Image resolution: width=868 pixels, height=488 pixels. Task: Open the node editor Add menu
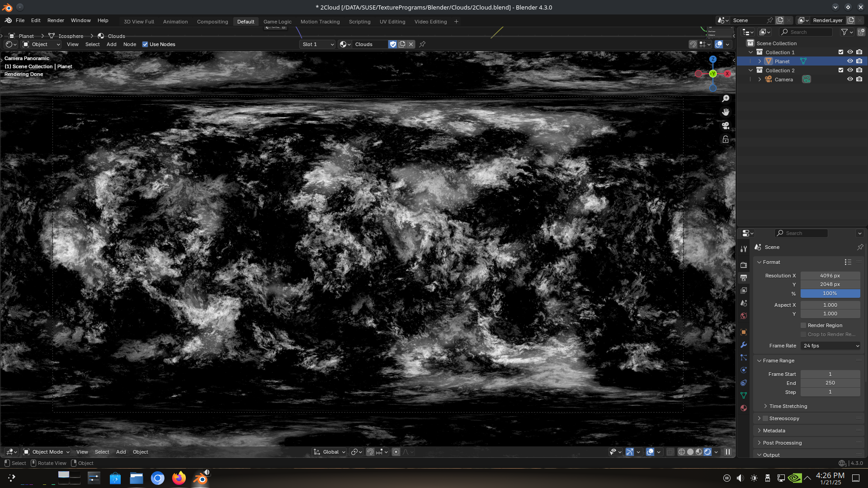tap(111, 44)
